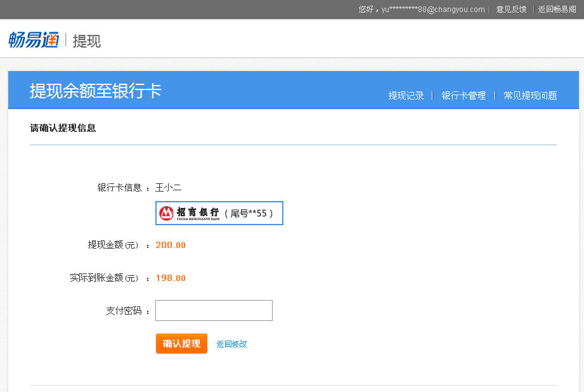Focus the 支付密码 password input field

214,311
